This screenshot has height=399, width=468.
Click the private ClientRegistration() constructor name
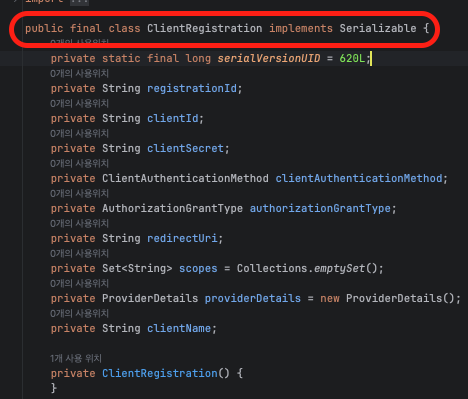point(160,373)
